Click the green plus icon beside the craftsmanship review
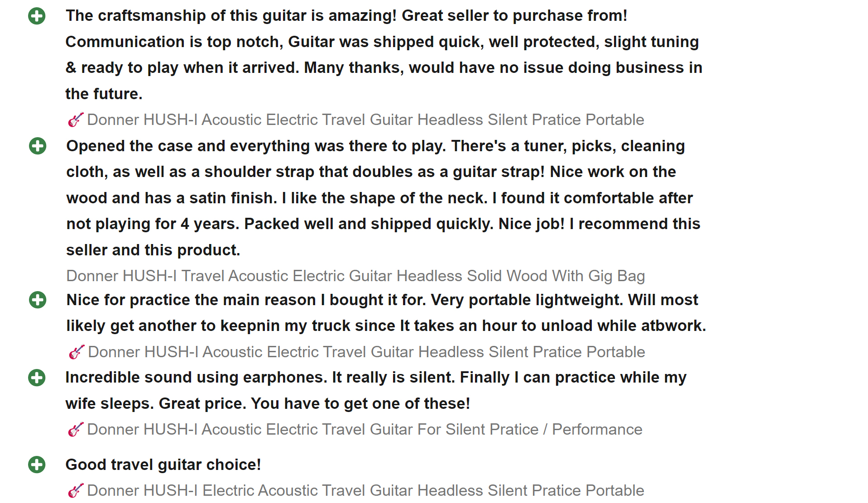The height and width of the screenshot is (503, 868). [x=37, y=16]
